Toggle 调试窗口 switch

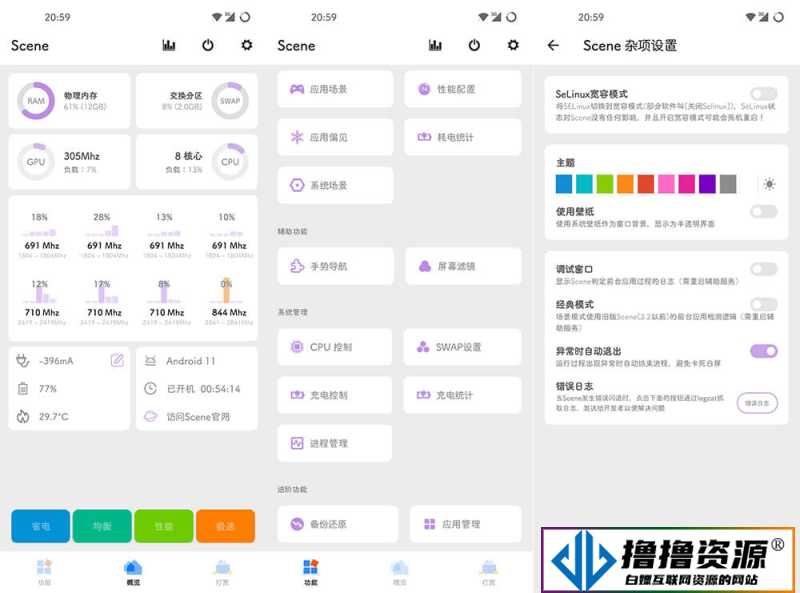coord(764,269)
